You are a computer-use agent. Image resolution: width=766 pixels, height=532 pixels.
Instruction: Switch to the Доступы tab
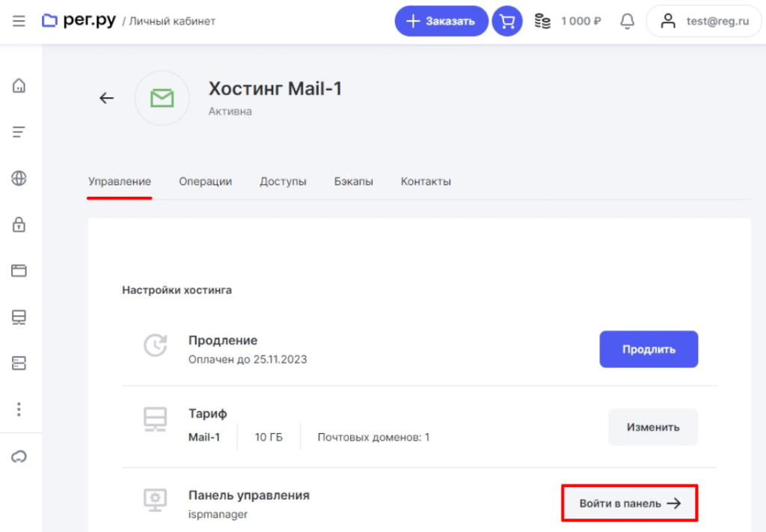coord(283,182)
